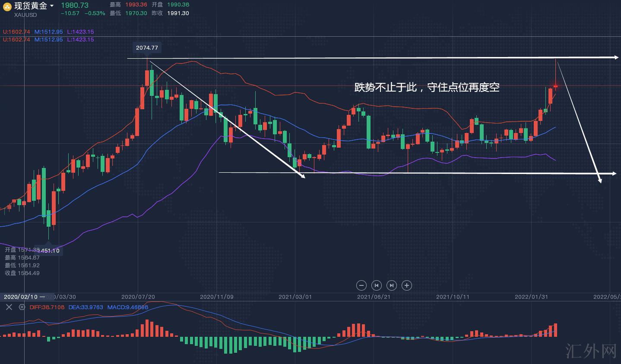Select the blue DEA:33.9763 indicator label
The image size is (621, 364).
[x=86, y=307]
